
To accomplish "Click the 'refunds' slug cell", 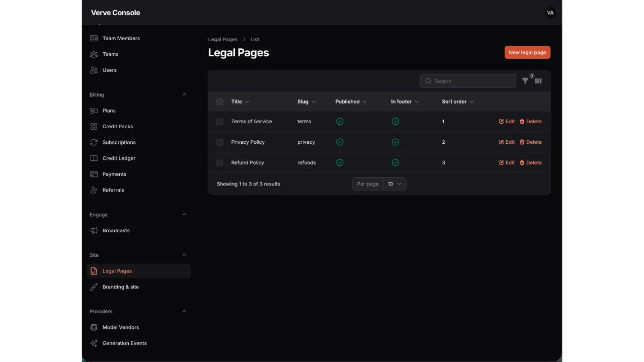I will pyautogui.click(x=306, y=163).
